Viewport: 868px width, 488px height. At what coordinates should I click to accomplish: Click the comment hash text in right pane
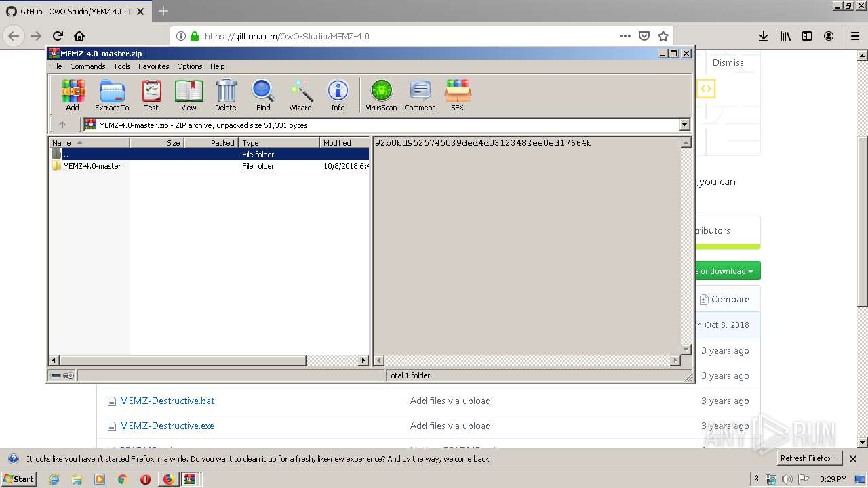483,143
